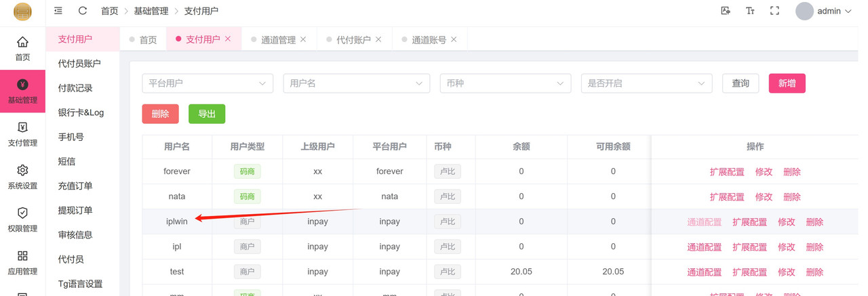This screenshot has width=868, height=296.
Task: Switch to the 代付账户 tab
Action: [x=353, y=40]
